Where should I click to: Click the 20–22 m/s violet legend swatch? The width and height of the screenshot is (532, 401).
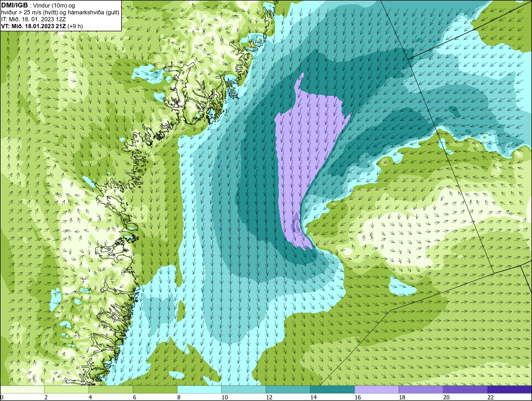pos(465,389)
